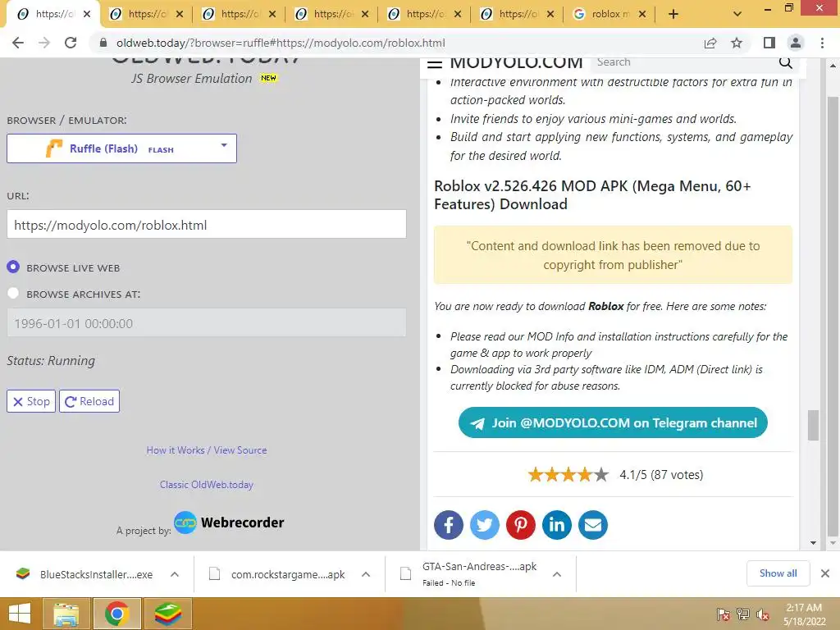Reload the page with Chrome's refresh icon
This screenshot has height=630, width=840.
click(x=71, y=43)
